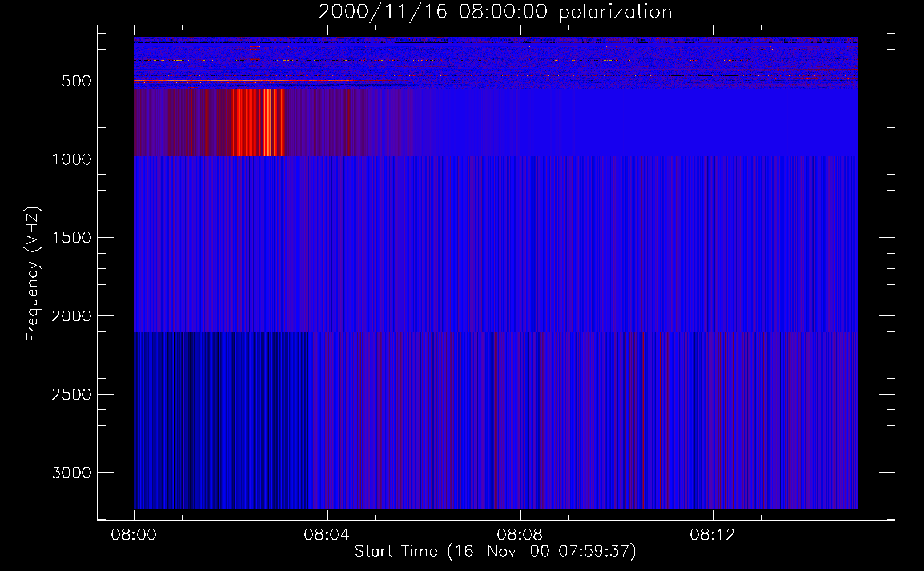Click the '08:08' time axis label

pyautogui.click(x=520, y=535)
